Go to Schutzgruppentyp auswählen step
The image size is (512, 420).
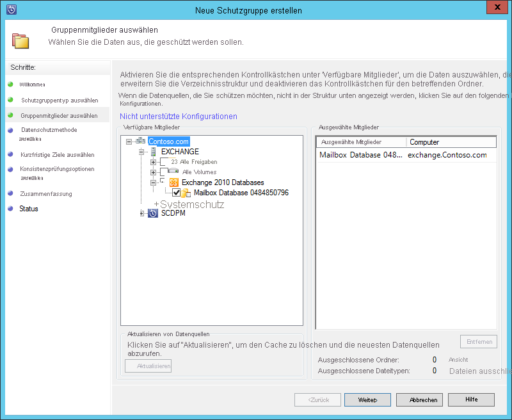click(60, 101)
